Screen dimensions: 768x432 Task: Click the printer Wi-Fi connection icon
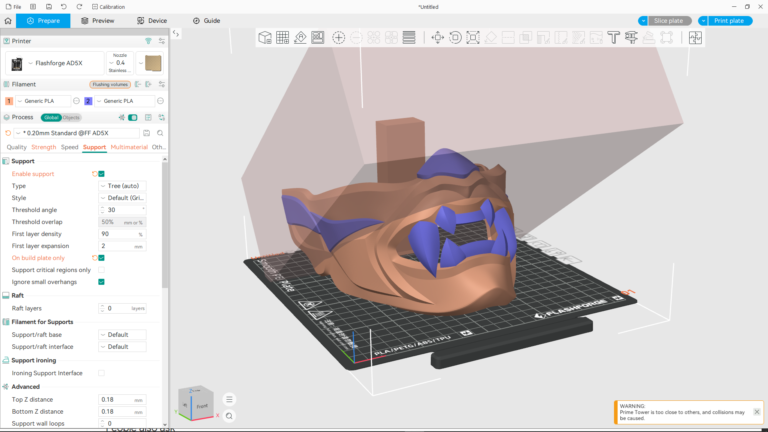pos(148,41)
